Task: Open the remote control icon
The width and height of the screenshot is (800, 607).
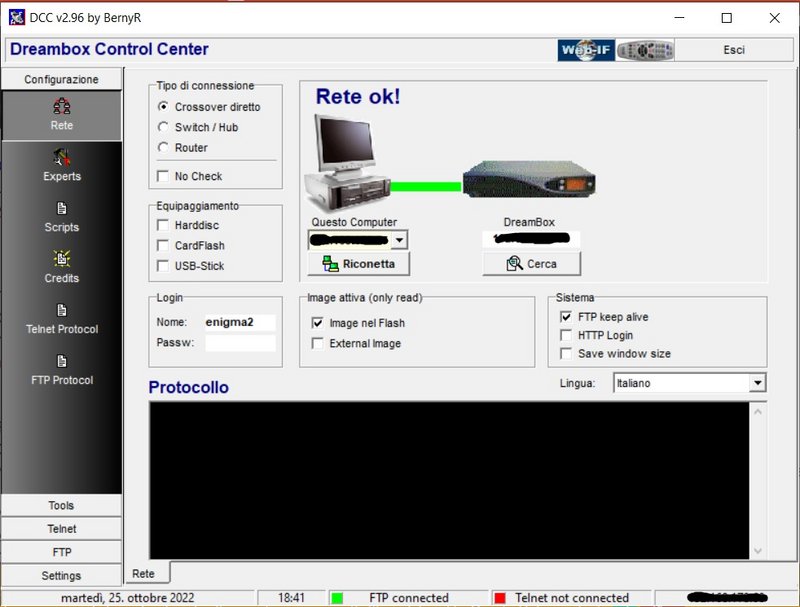Action: 645,50
